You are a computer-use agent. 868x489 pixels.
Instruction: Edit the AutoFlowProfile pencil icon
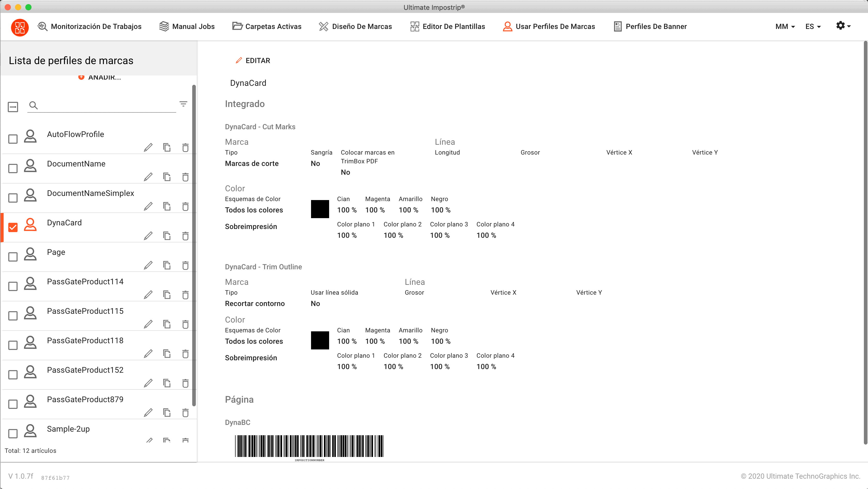tap(148, 147)
